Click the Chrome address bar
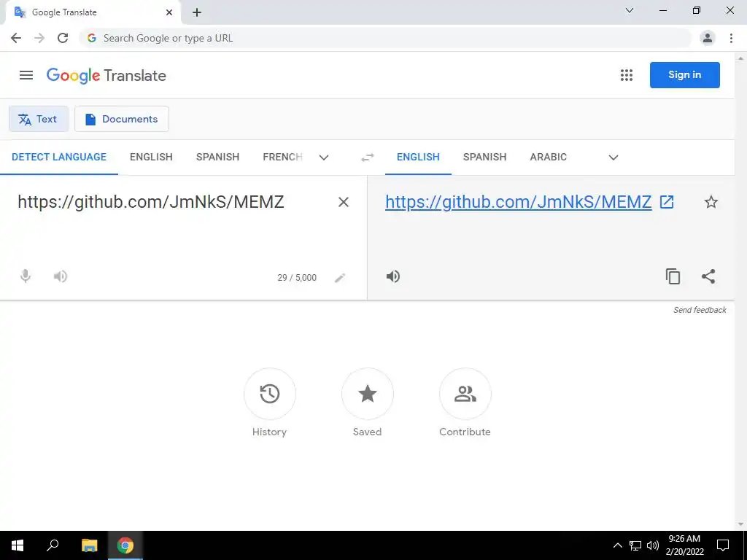The width and height of the screenshot is (747, 560). 386,38
